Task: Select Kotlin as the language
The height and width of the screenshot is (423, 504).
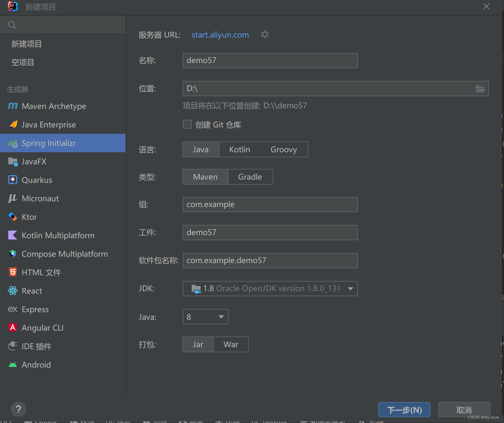Action: 240,149
